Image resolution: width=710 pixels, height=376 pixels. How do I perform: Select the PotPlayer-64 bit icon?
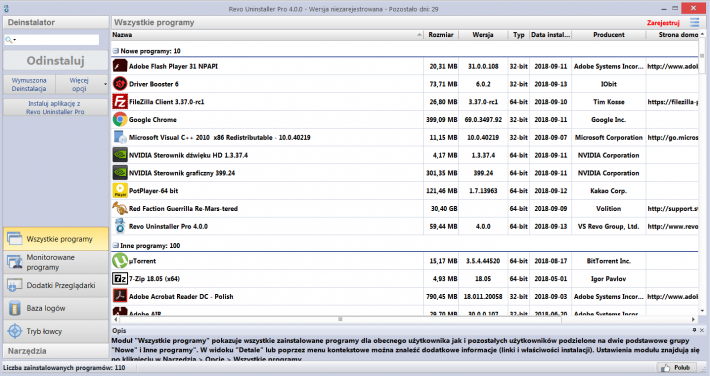point(120,191)
